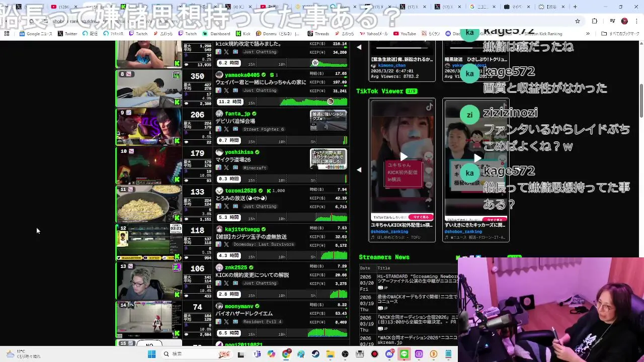Click left arrow beside top video cards
Screen dimensions: 644x362
click(x=359, y=47)
